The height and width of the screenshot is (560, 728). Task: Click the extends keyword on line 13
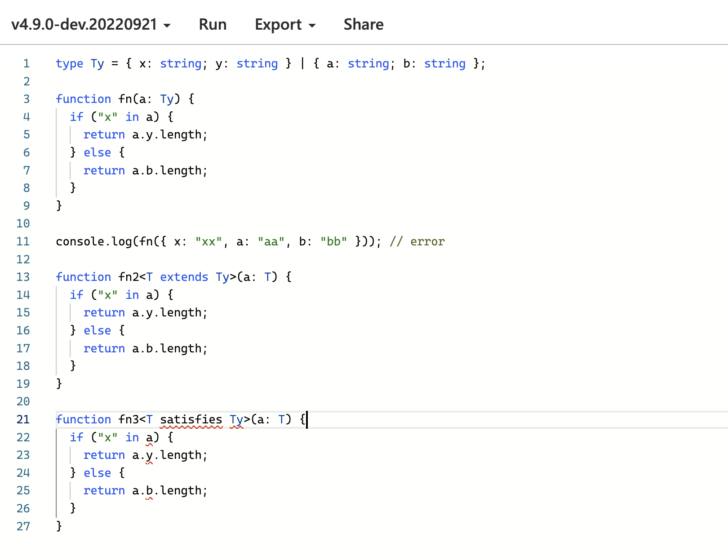(184, 277)
